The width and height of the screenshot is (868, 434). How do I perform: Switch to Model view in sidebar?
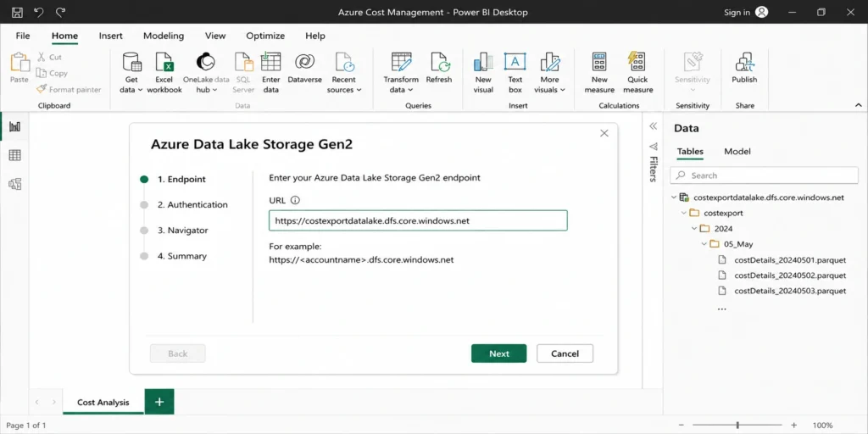(15, 184)
